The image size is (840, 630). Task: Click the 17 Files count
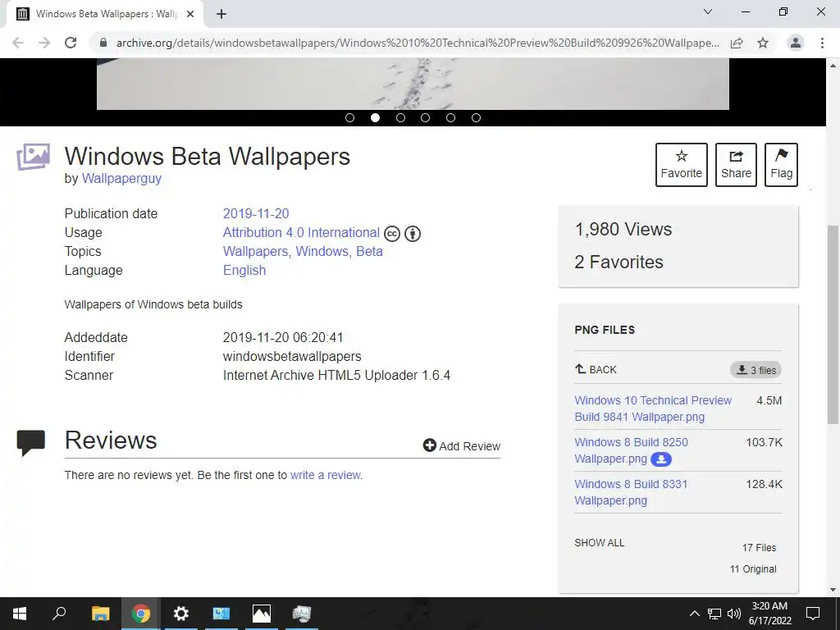[759, 547]
